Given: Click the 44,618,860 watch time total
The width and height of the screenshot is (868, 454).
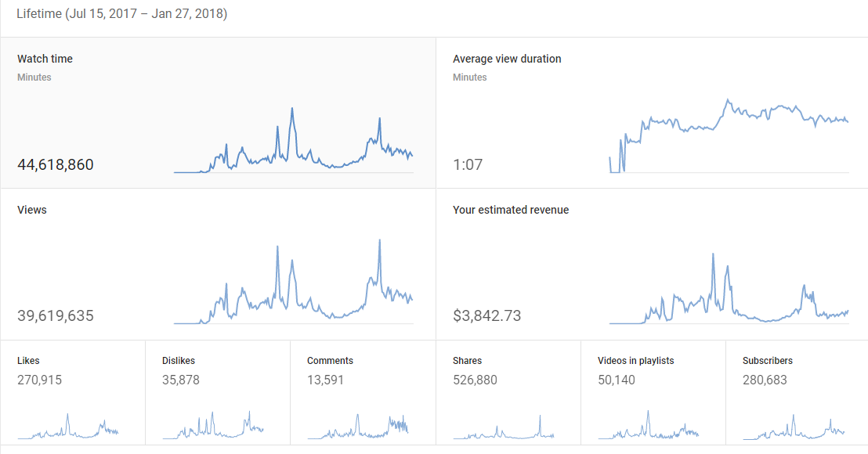Looking at the screenshot, I should click(56, 164).
